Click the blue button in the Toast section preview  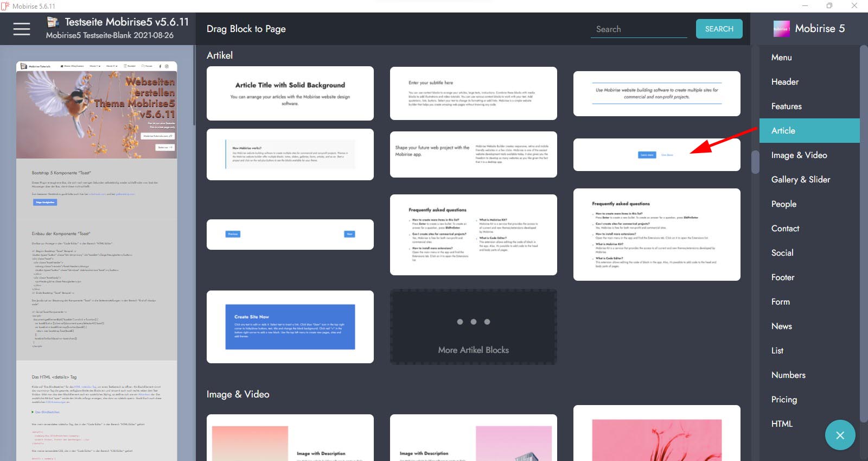pyautogui.click(x=45, y=202)
